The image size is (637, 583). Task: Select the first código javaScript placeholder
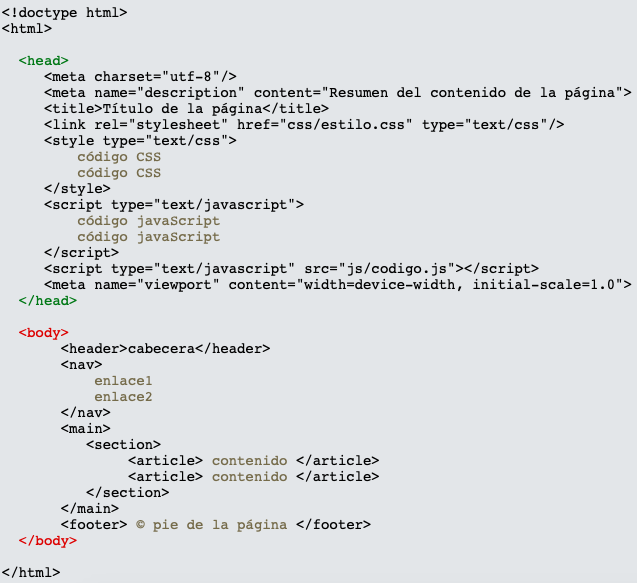(149, 221)
